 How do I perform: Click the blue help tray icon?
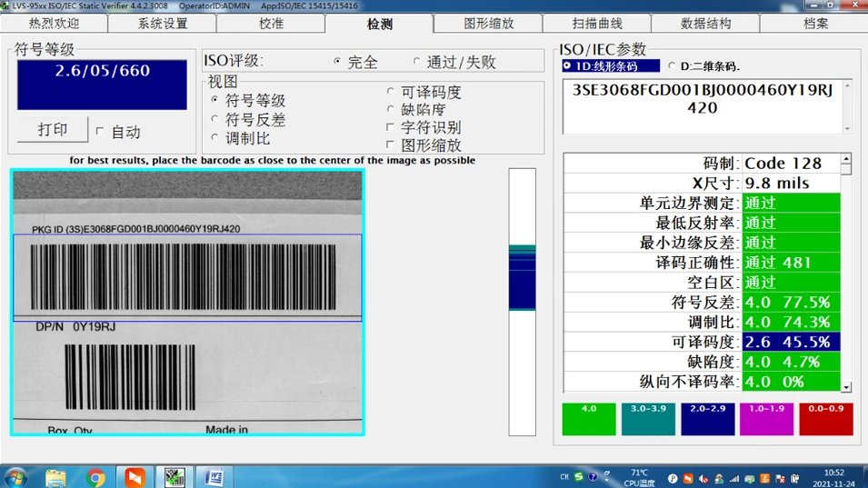click(593, 476)
